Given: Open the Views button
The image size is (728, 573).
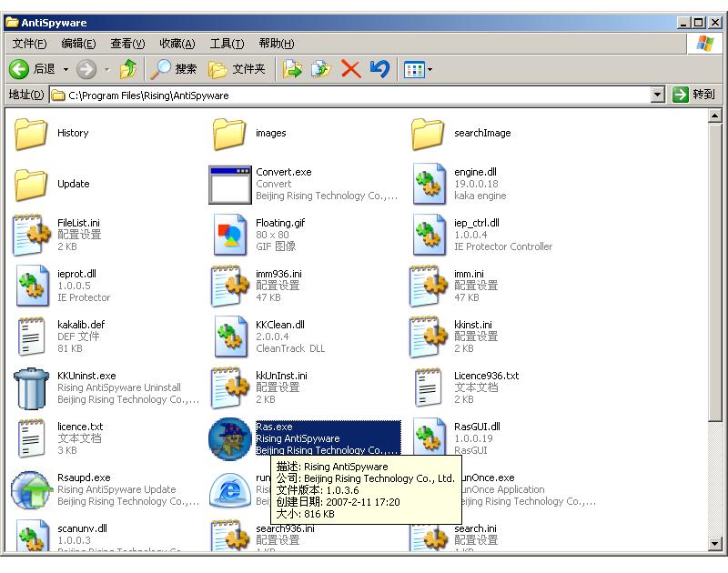Looking at the screenshot, I should (x=414, y=70).
